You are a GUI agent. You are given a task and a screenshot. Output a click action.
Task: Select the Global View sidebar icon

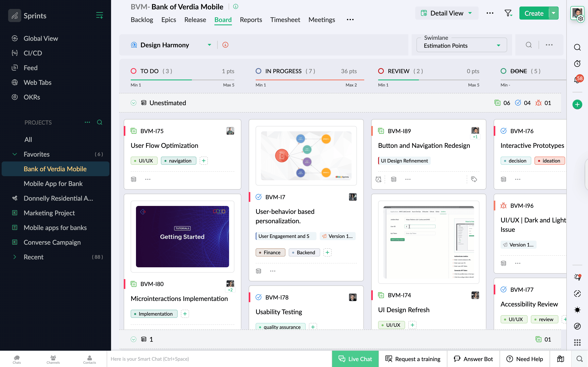pos(14,38)
